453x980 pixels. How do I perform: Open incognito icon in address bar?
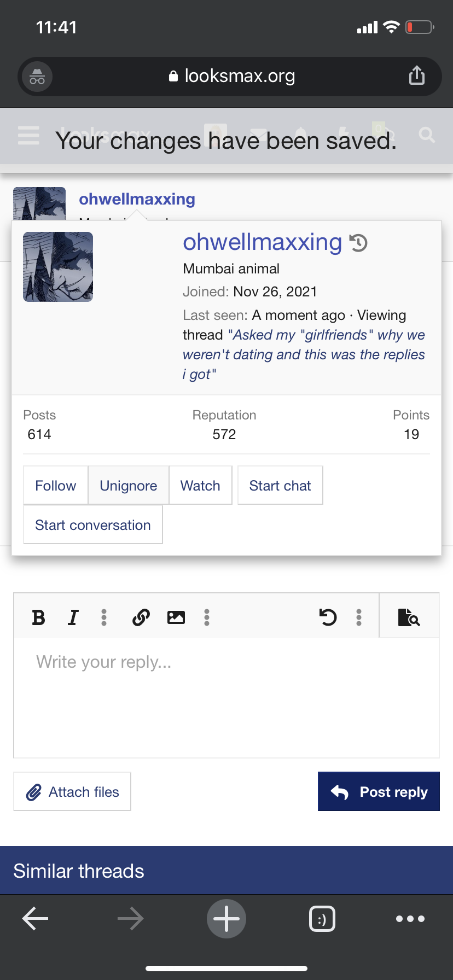pyautogui.click(x=37, y=77)
